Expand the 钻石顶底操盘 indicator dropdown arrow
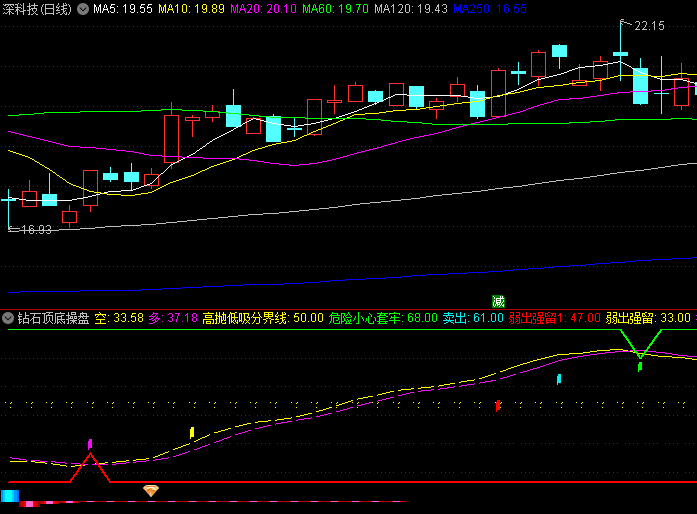The image size is (697, 514). (8, 318)
